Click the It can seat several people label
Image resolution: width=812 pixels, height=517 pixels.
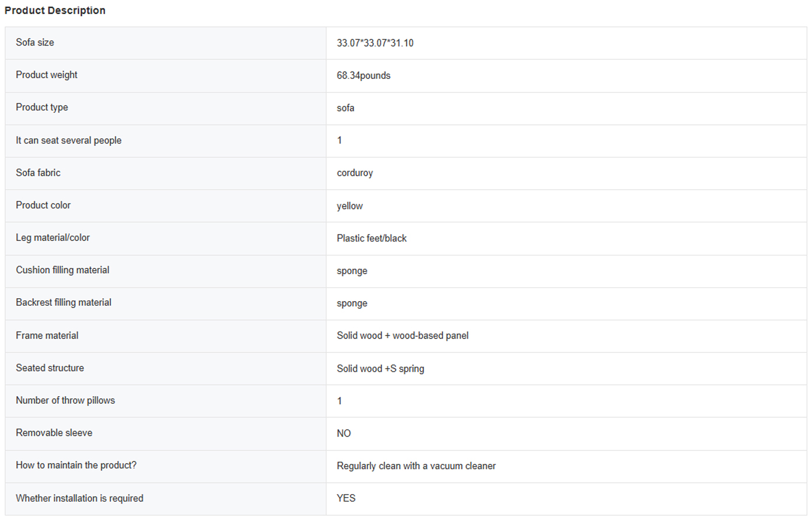pyautogui.click(x=69, y=141)
